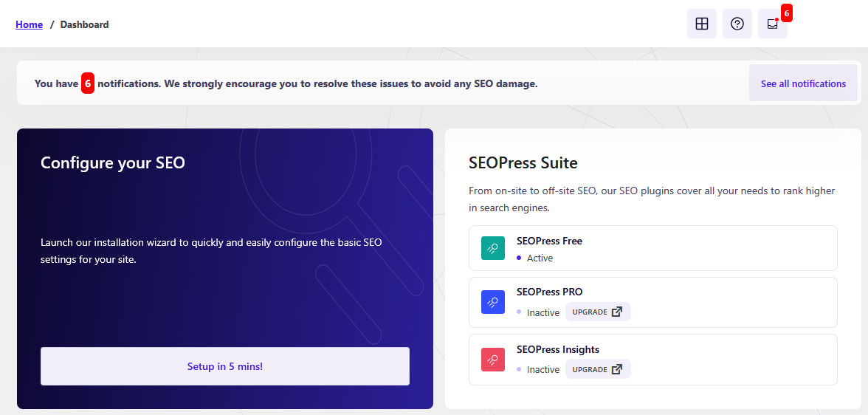Click external link icon for SEOPress Insights upgrade

616,369
